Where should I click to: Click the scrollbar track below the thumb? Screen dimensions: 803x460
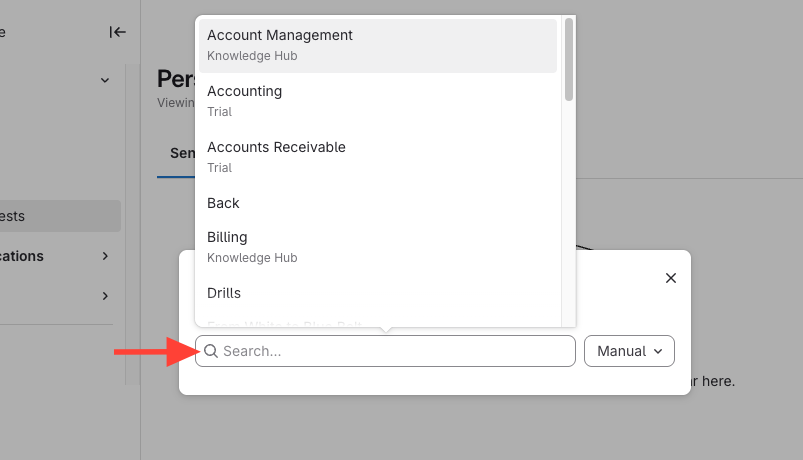pyautogui.click(x=569, y=220)
